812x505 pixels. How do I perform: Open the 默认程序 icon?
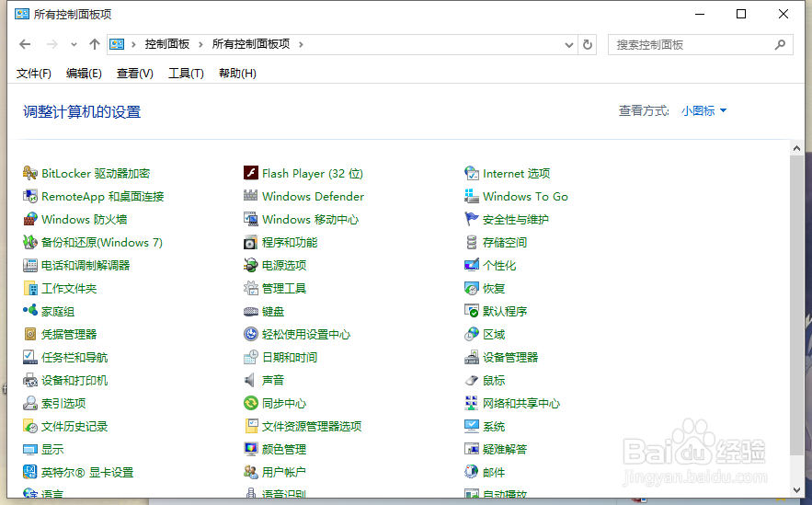(472, 311)
